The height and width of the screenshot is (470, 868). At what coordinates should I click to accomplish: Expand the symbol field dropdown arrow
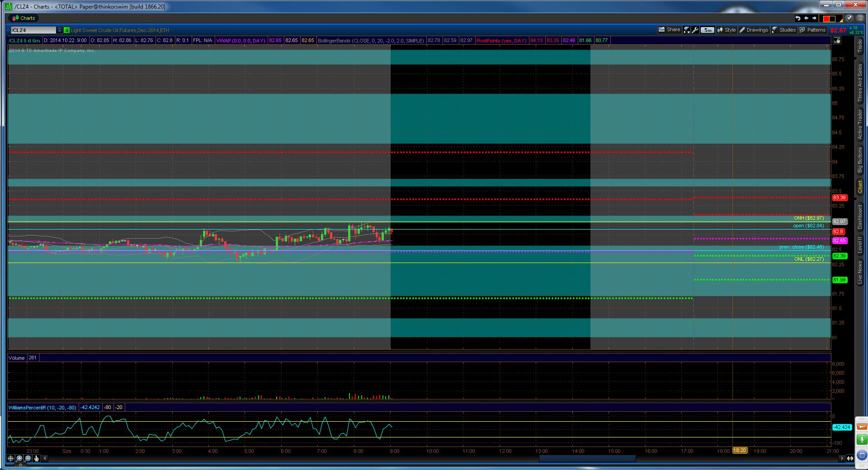point(60,30)
